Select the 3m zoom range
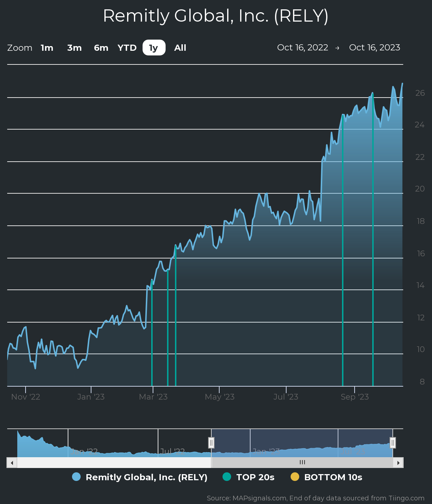Screen dimensions: 432x504 [75, 48]
